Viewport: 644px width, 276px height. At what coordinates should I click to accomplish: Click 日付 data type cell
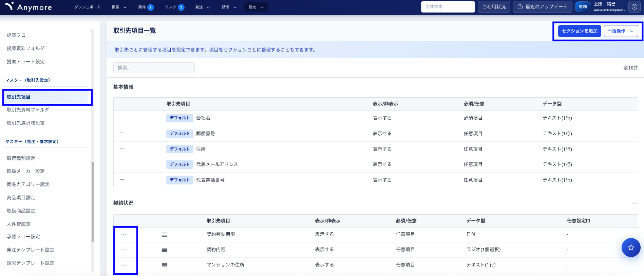(471, 234)
